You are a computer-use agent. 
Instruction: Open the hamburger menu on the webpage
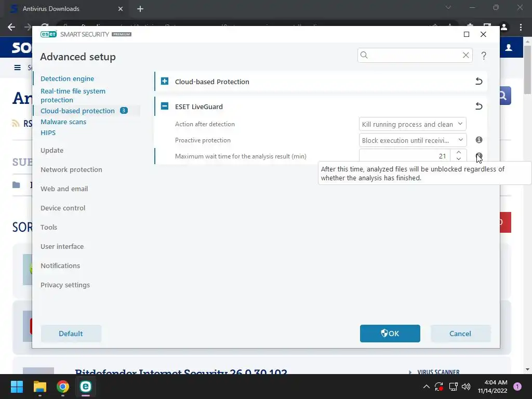17,68
